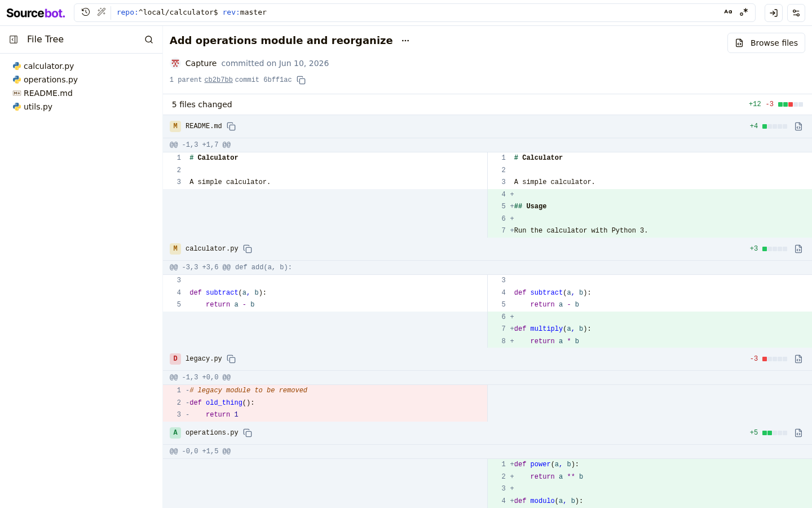This screenshot has height=508, width=812.
Task: Toggle regular expression search mode
Action: (744, 12)
